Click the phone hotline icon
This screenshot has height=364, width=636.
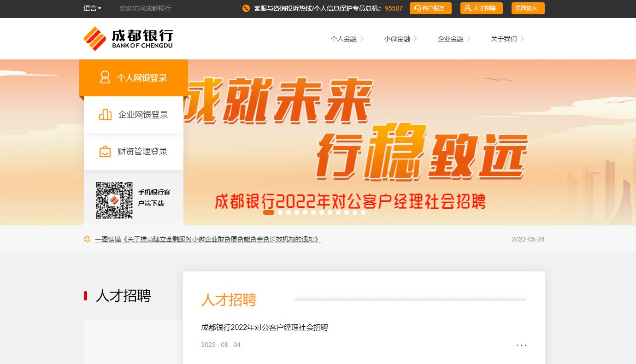pyautogui.click(x=246, y=8)
